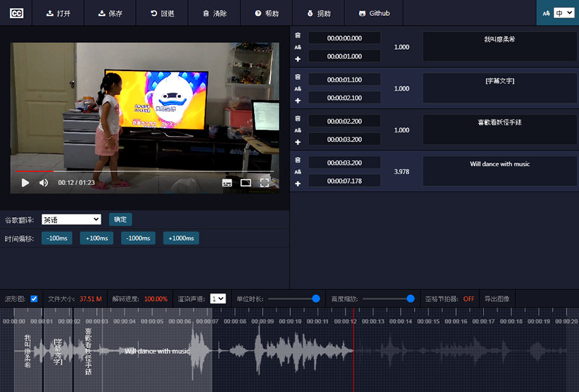Open the 捐助 donate item

click(x=318, y=13)
